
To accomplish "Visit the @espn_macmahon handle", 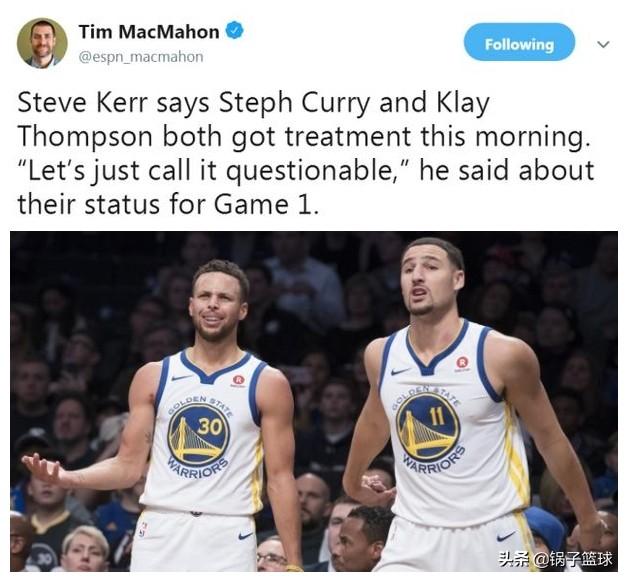I will click(x=141, y=57).
